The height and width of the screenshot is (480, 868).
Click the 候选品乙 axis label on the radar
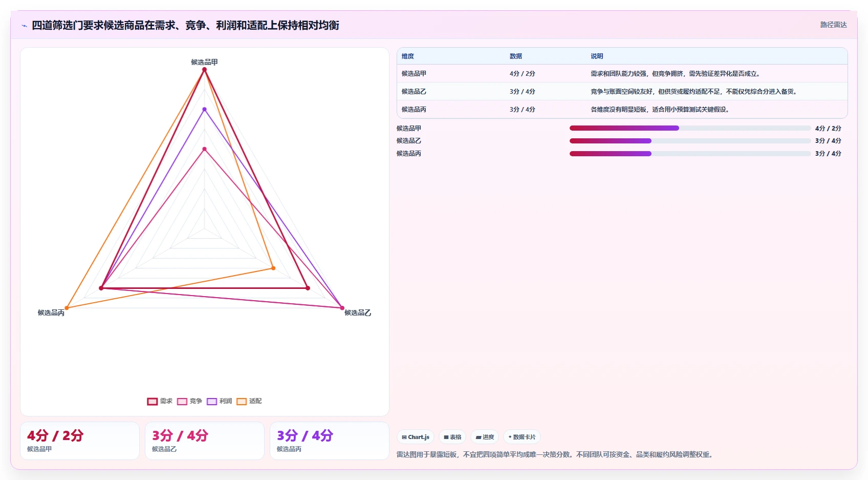[x=358, y=312]
